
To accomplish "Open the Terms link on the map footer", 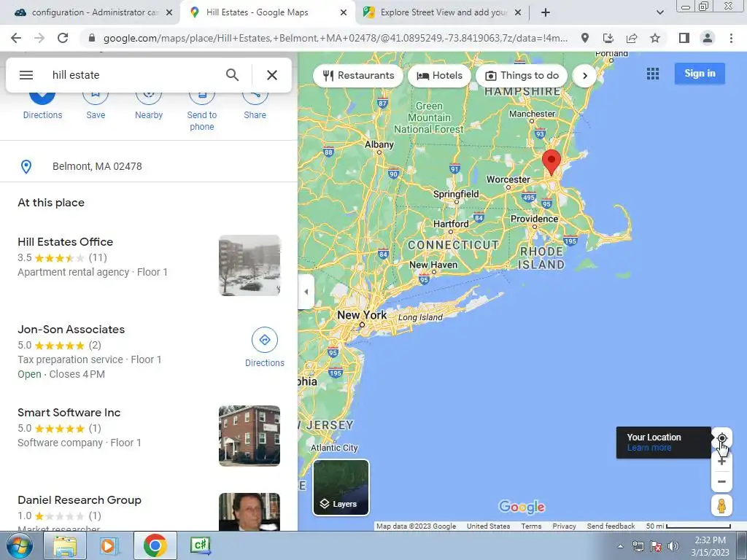I will [531, 526].
